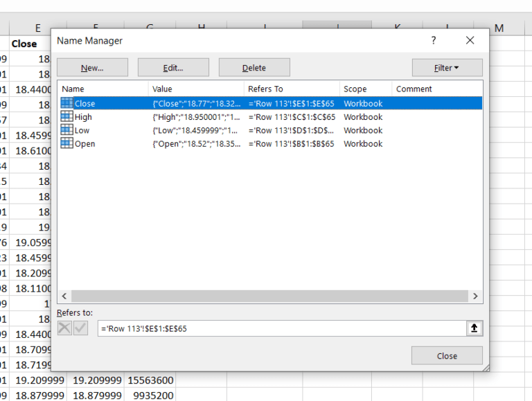The width and height of the screenshot is (532, 401).
Task: Click the Close button at dialog bottom
Action: point(447,355)
